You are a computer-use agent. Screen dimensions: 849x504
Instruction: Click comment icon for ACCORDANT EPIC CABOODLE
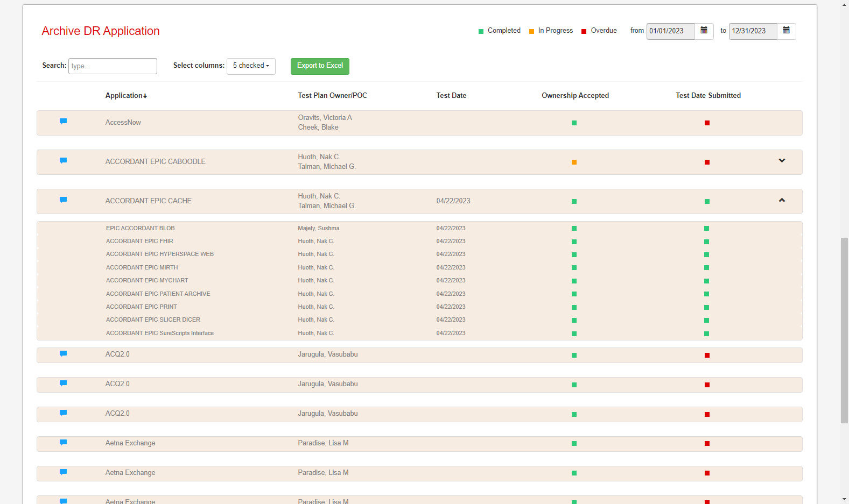coord(63,161)
